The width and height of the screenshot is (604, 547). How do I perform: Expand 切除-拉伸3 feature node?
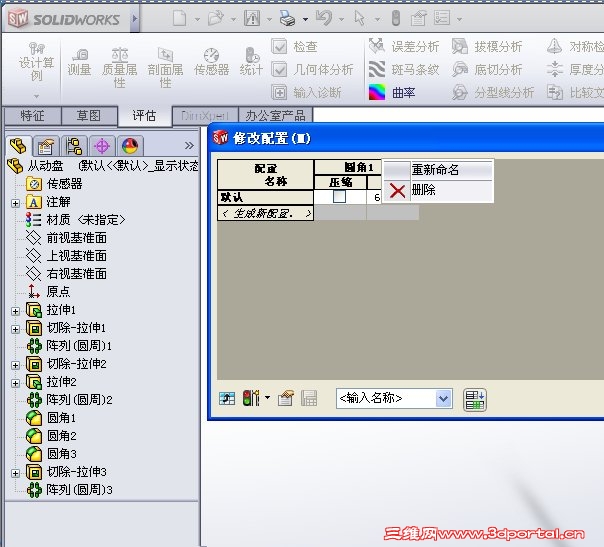click(15, 473)
